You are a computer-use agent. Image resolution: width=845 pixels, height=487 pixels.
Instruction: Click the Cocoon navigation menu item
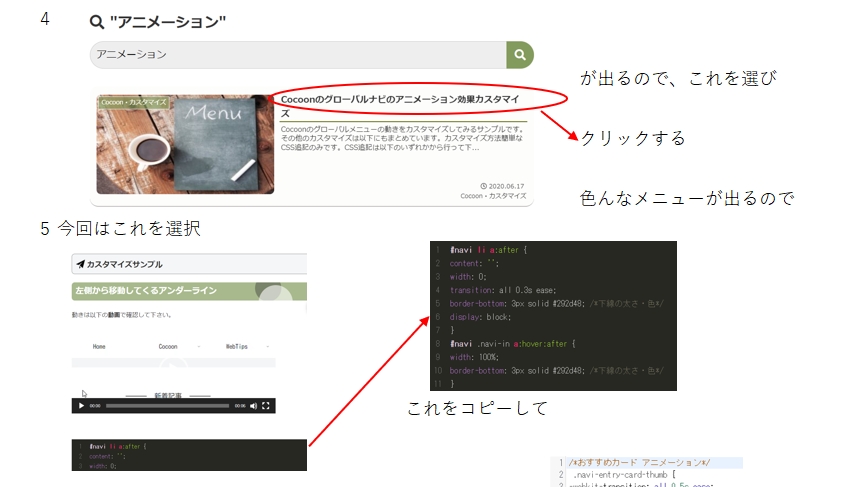[x=168, y=346]
